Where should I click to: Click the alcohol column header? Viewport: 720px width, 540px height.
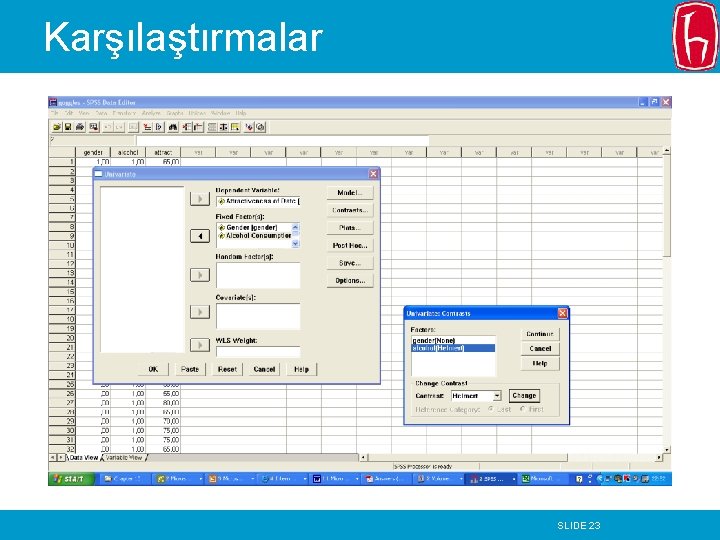coord(128,152)
